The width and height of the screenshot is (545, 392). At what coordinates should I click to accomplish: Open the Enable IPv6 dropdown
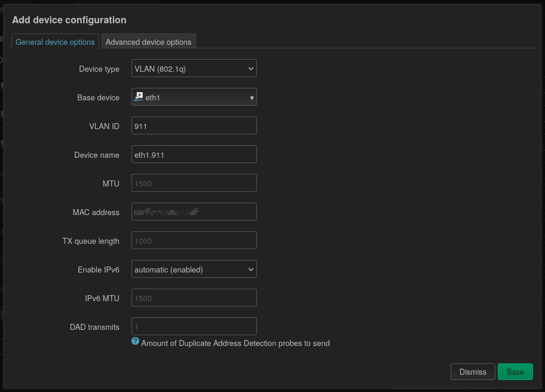tap(194, 269)
